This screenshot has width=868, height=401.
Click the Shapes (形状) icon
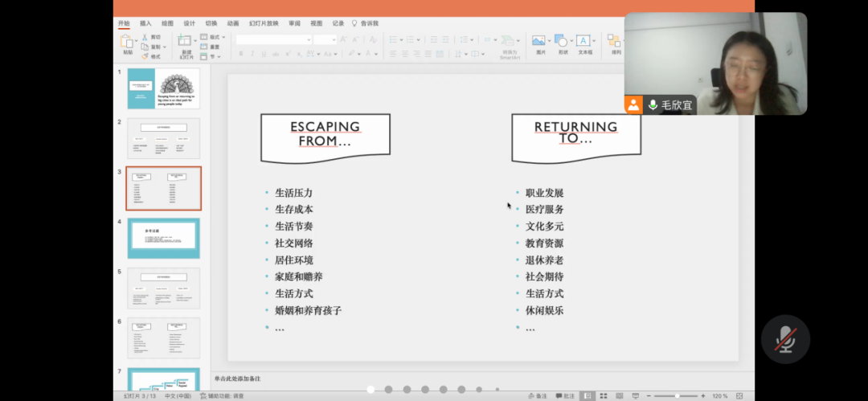(562, 41)
